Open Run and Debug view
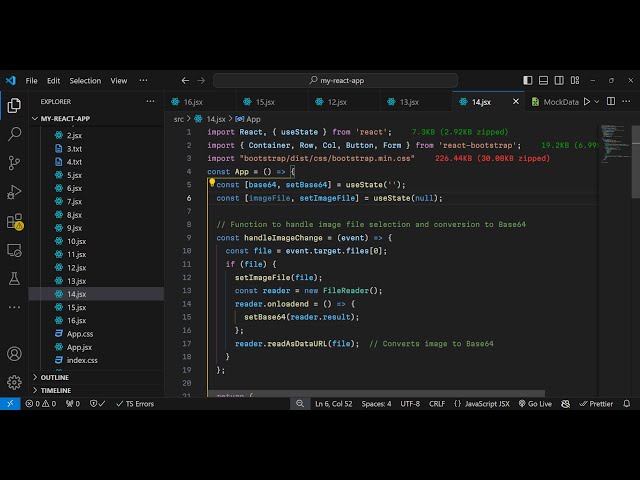 (14, 191)
